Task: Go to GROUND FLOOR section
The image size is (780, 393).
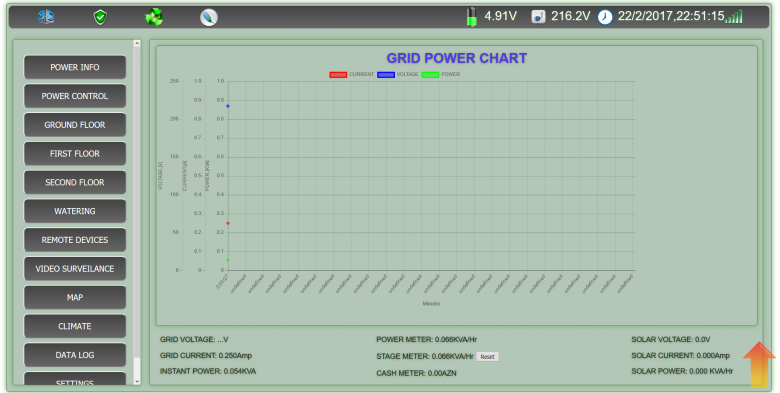Action: 75,125
